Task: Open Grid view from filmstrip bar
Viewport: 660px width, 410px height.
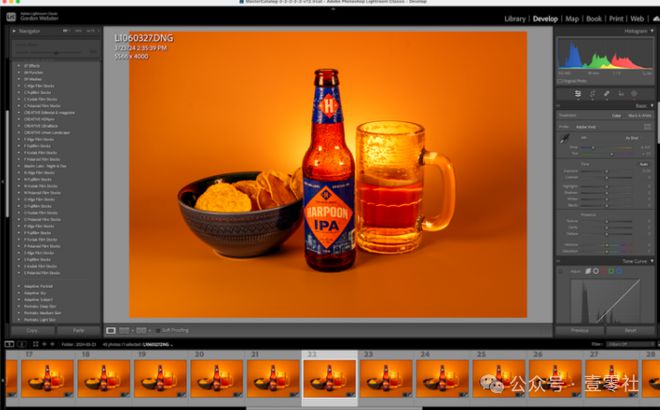Action: click(36, 344)
